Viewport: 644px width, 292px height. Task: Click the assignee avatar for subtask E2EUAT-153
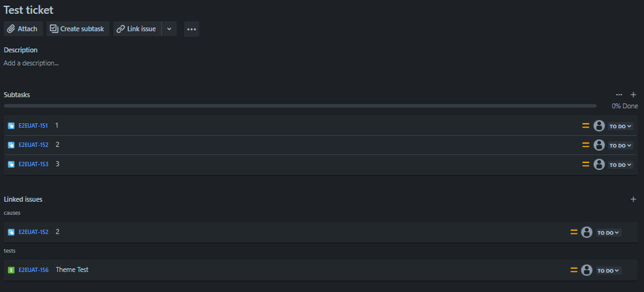pyautogui.click(x=599, y=164)
